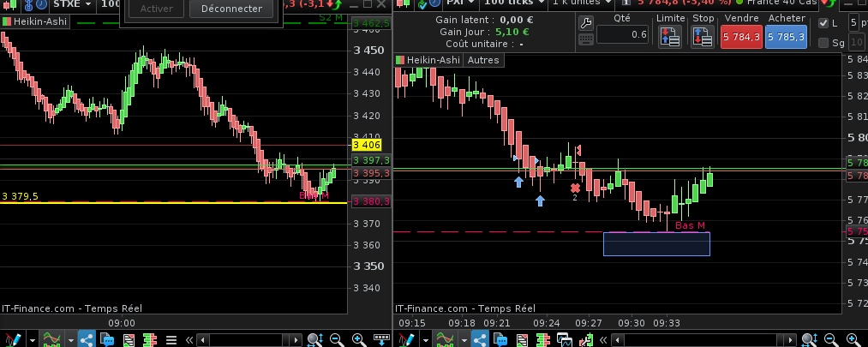
Task: Expand indicators dropdown arrow in STXE chart toolbar
Action: pyautogui.click(x=70, y=340)
